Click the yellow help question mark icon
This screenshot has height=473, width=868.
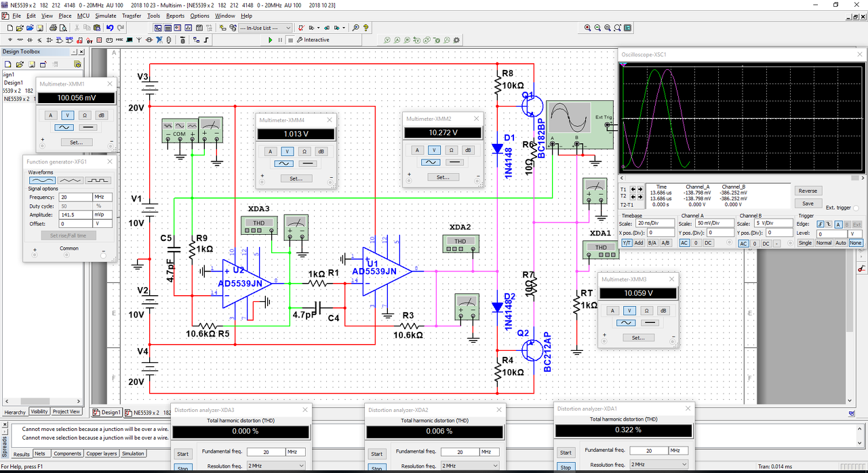click(366, 28)
